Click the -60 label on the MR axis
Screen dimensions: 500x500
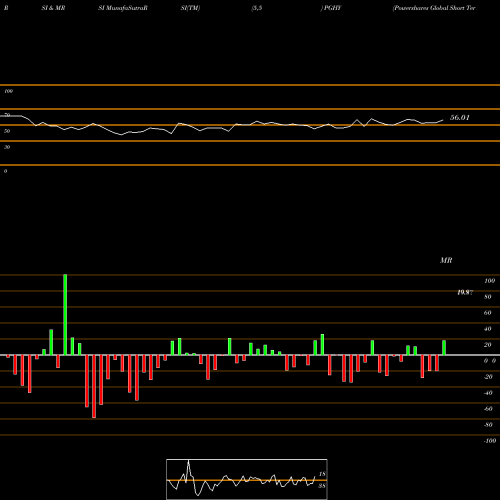[488, 409]
